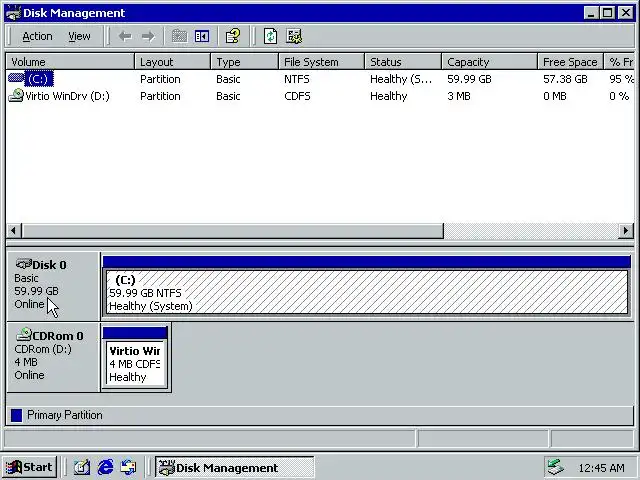Select the Disk 0 label panel
Image resolution: width=640 pixels, height=480 pixels.
(x=53, y=286)
